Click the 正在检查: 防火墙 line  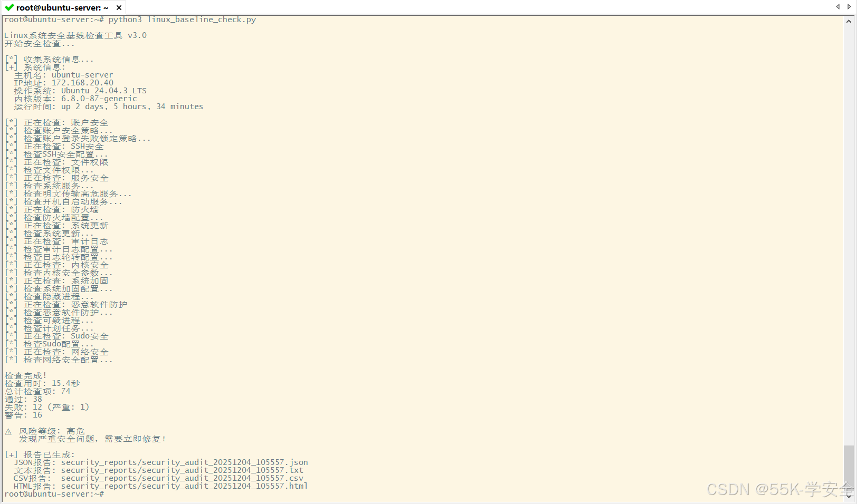tap(52, 209)
